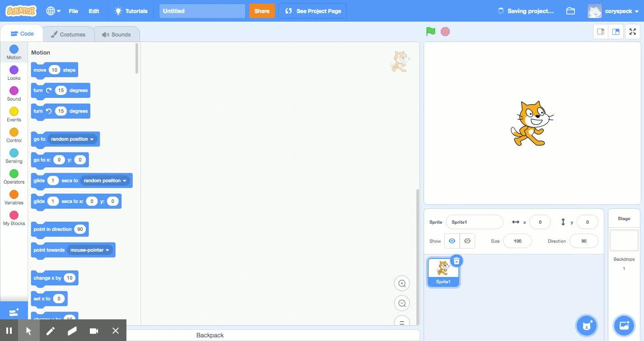Screen dimensions: 644x341
Task: Click the zoom in workspace button
Action: pos(402,284)
